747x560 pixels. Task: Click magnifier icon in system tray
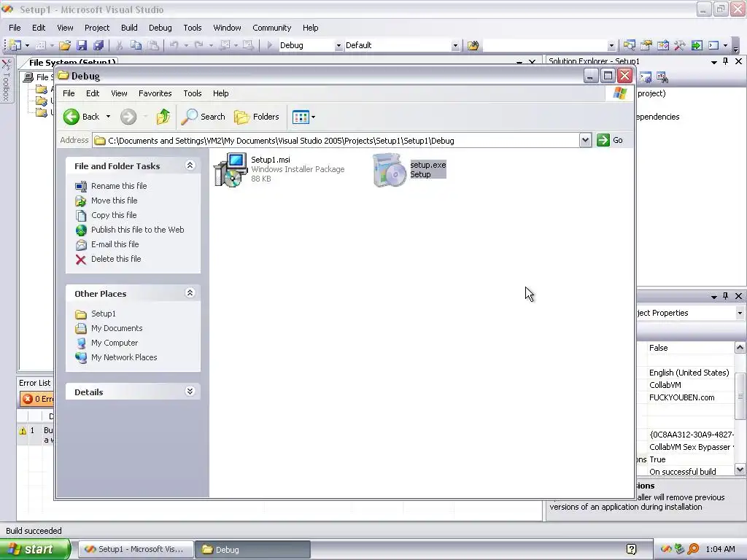[693, 549]
